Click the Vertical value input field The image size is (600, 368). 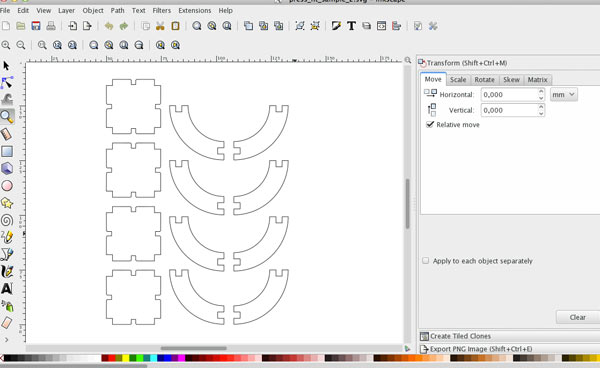509,110
